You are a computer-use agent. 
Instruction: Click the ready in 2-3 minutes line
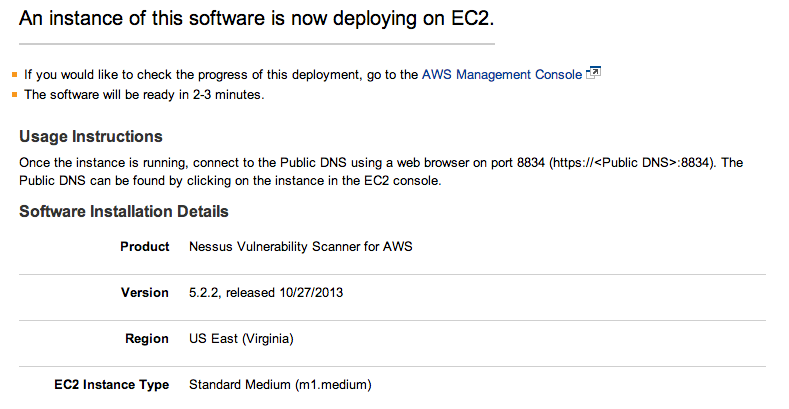click(144, 95)
